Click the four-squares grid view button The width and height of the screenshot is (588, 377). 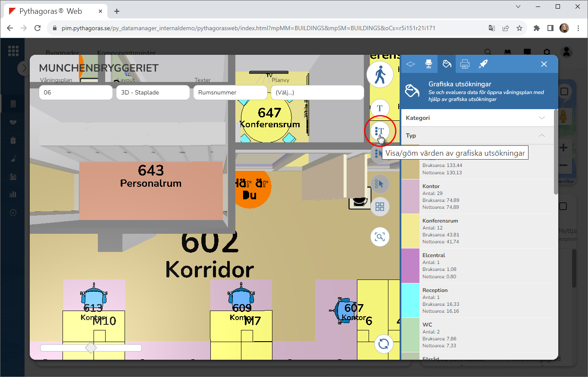pyautogui.click(x=380, y=207)
